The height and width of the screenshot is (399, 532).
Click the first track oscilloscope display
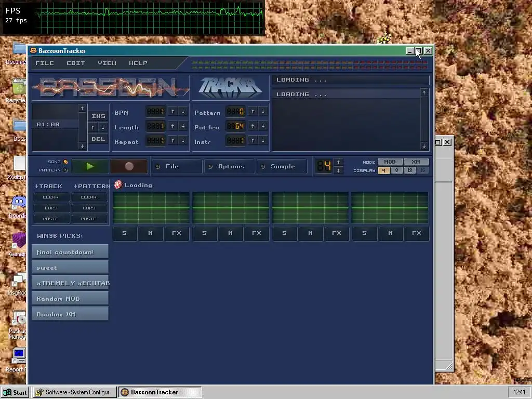(x=151, y=208)
